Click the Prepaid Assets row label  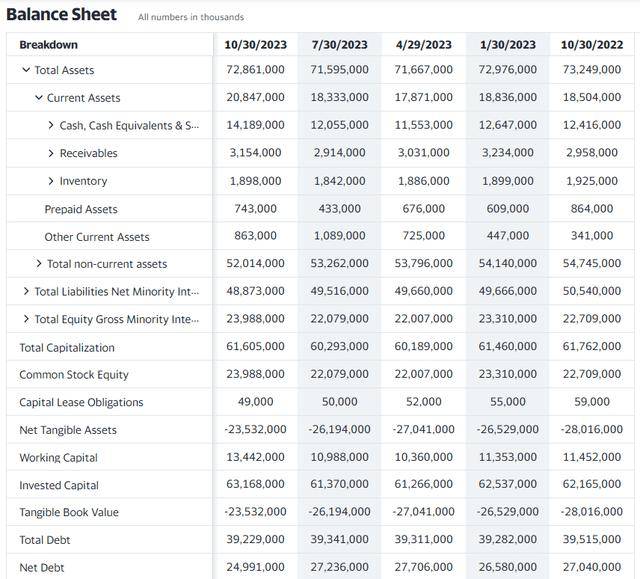coord(81,209)
